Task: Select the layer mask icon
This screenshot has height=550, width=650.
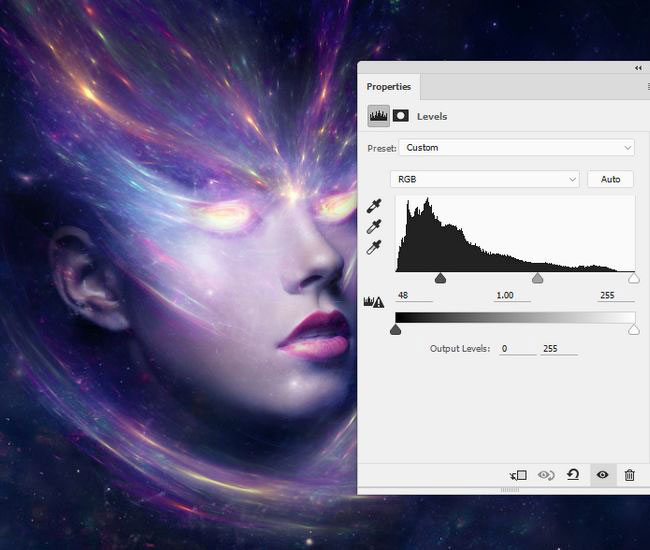Action: (400, 116)
